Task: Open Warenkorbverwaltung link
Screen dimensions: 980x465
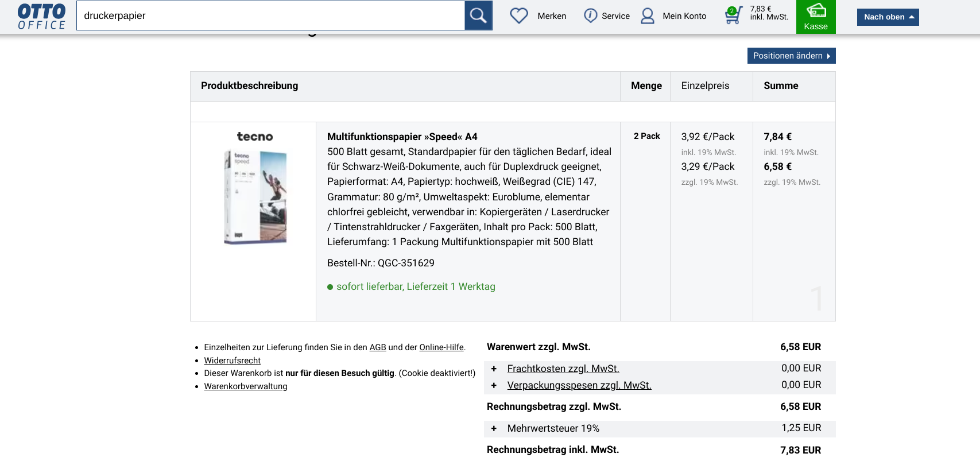Action: point(245,386)
